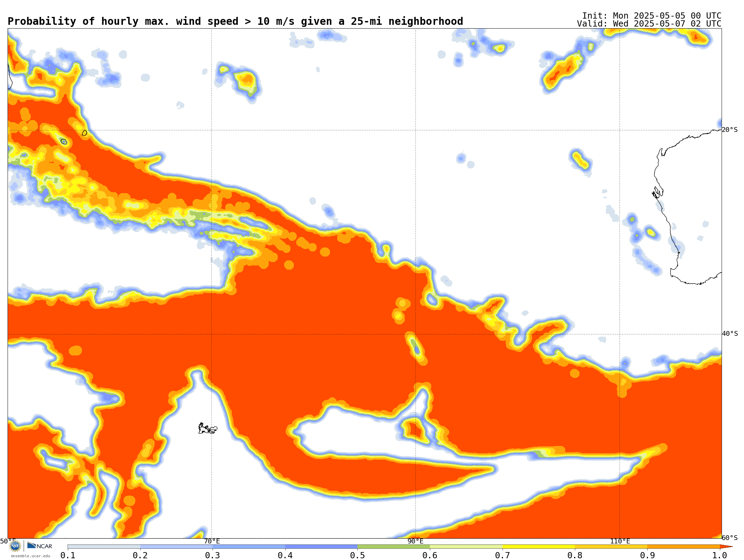Select the Valid: Wed 2025-05-07 02 UTC text
This screenshot has width=744, height=560.
649,24
